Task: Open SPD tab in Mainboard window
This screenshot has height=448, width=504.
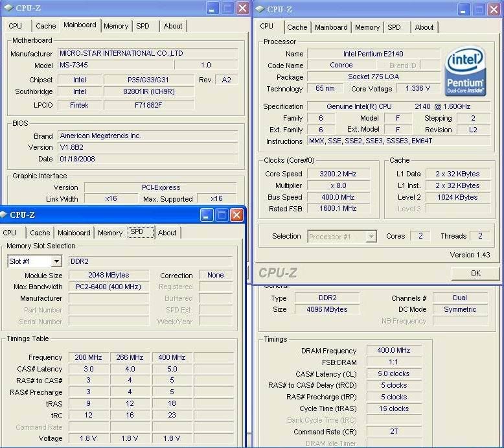Action: click(x=143, y=26)
